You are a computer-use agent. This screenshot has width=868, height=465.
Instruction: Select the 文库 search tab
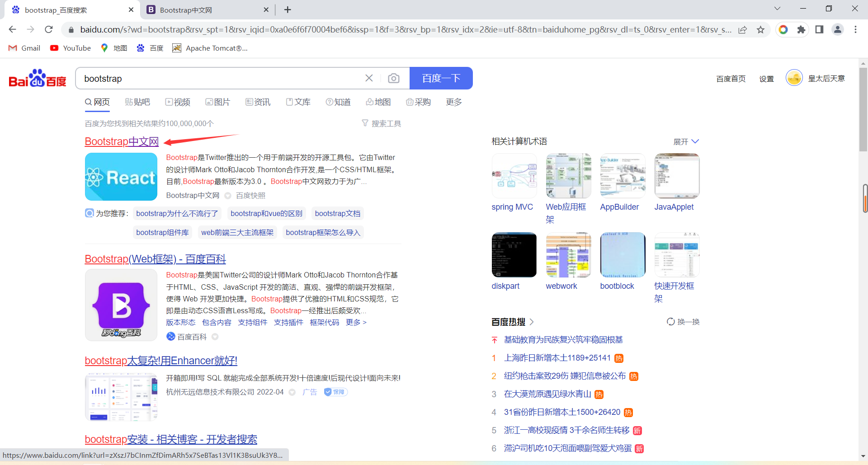[298, 102]
